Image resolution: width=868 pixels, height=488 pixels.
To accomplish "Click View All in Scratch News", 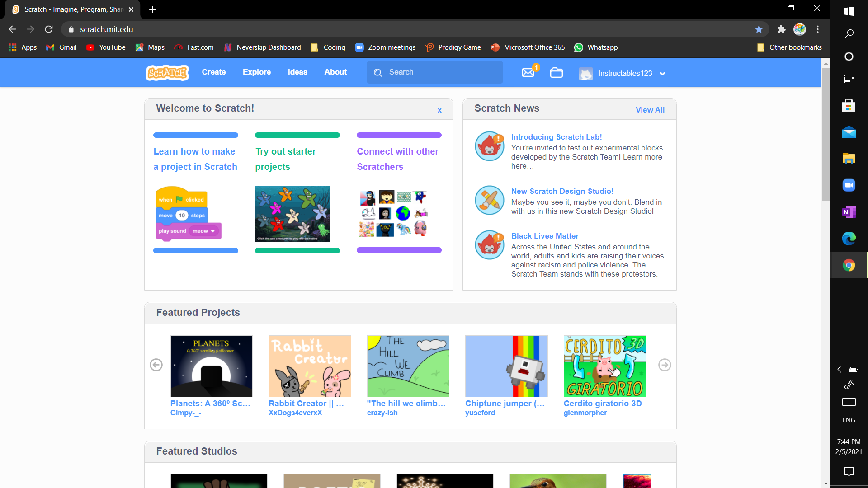I will (650, 110).
